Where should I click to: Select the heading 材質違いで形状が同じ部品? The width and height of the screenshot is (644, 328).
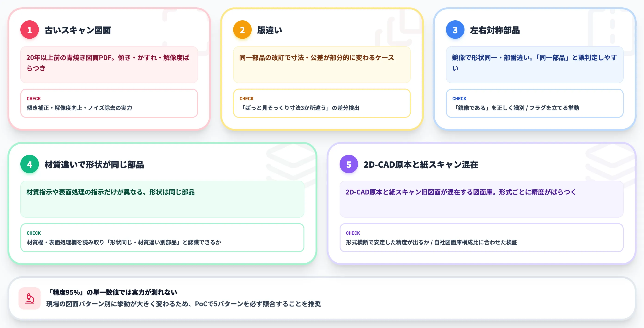94,165
